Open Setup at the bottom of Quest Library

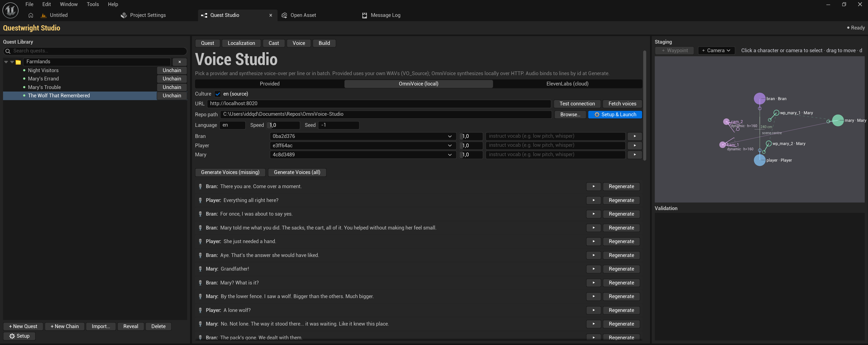pyautogui.click(x=19, y=336)
